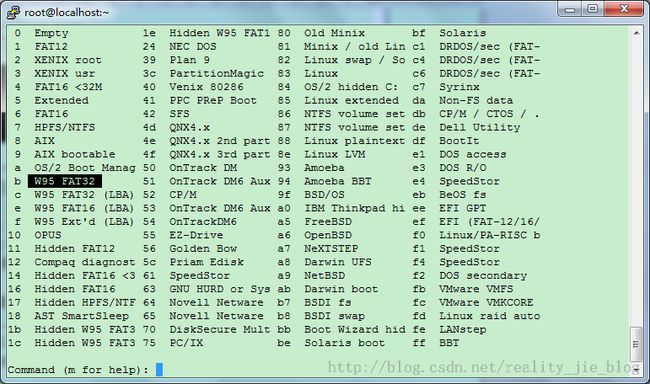Click the 'Amoeba BBT' entry
Viewport: 650px width, 384px height.
point(338,181)
